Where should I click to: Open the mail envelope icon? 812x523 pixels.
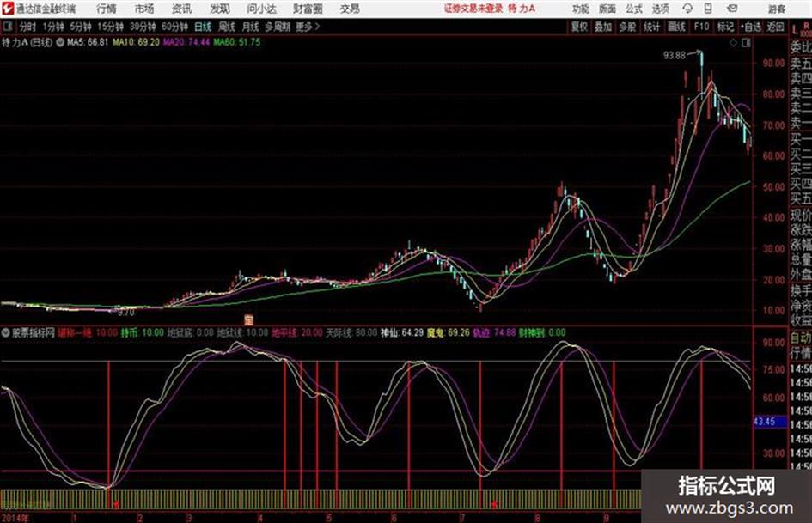click(732, 9)
